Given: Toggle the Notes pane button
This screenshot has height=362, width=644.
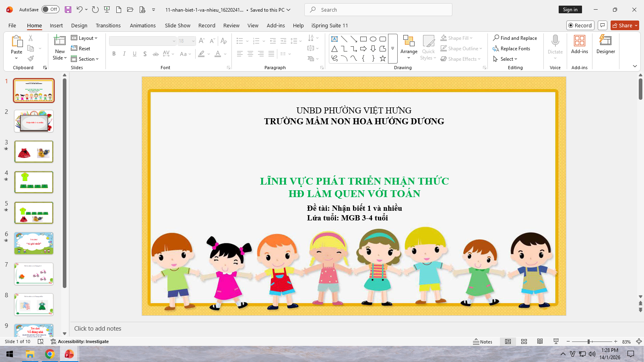Looking at the screenshot, I should click(x=483, y=341).
